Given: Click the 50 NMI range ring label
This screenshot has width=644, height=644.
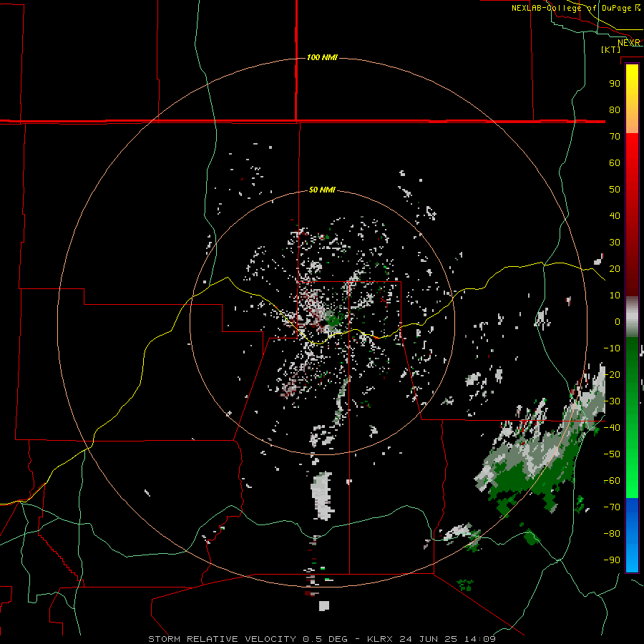Looking at the screenshot, I should coord(322,190).
